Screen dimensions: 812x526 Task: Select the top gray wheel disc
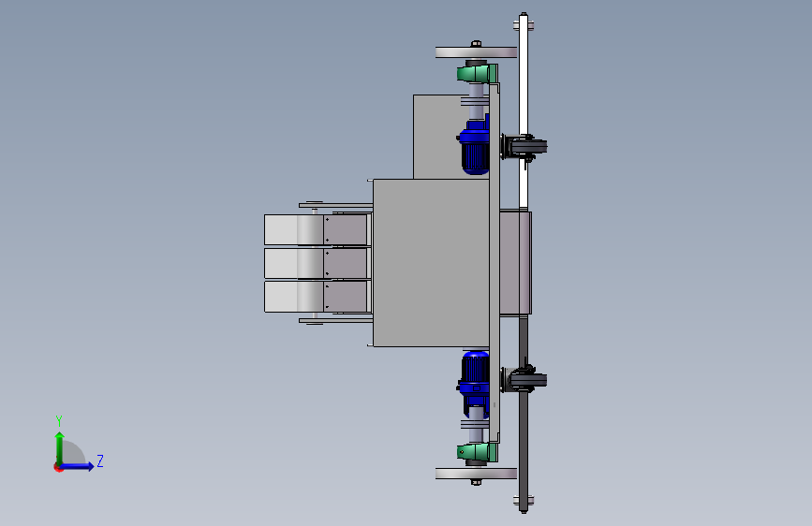pos(476,52)
